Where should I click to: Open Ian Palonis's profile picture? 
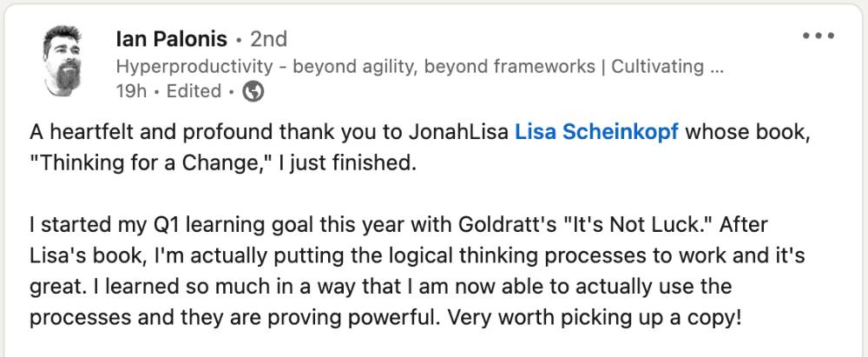coord(62,61)
